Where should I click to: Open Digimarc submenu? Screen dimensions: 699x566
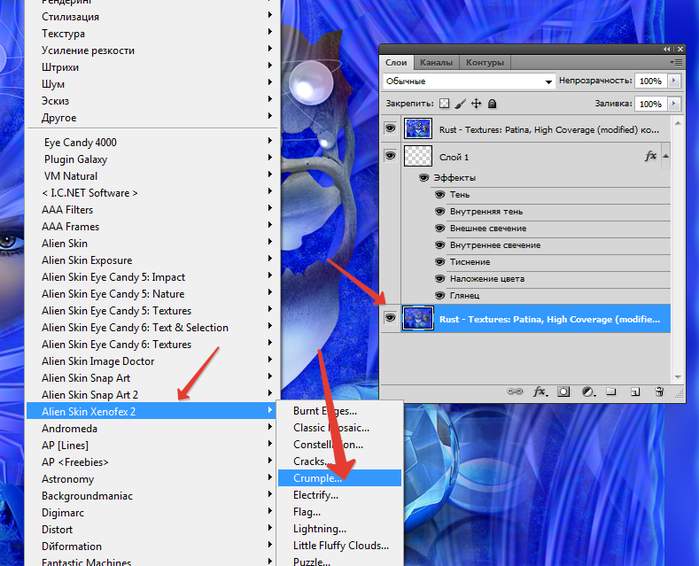[152, 513]
